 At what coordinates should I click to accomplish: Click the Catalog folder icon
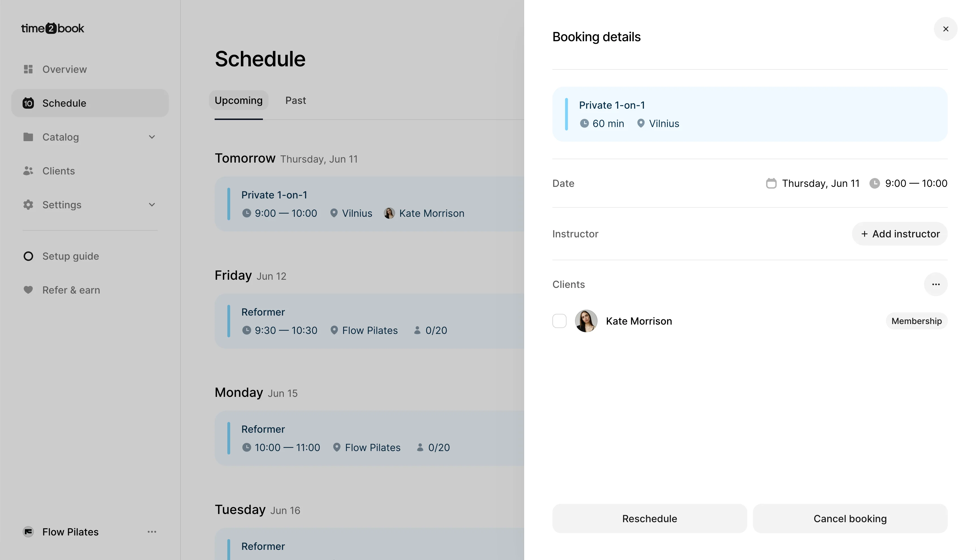tap(28, 137)
